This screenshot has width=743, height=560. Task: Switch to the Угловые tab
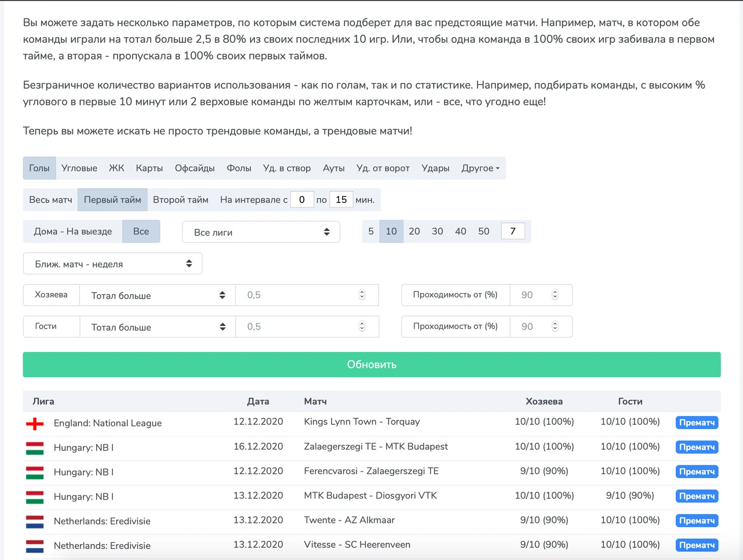coord(79,168)
